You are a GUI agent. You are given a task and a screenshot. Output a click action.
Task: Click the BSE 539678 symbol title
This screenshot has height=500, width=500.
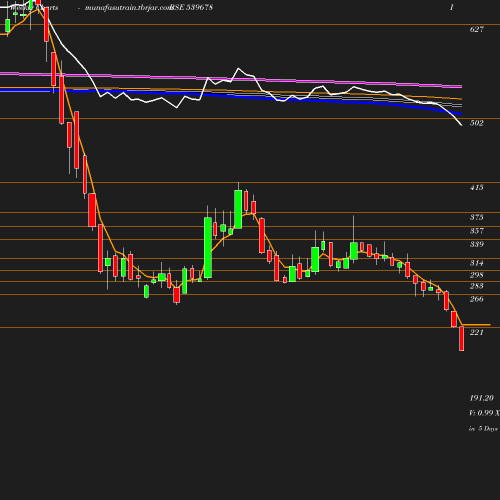(x=191, y=7)
